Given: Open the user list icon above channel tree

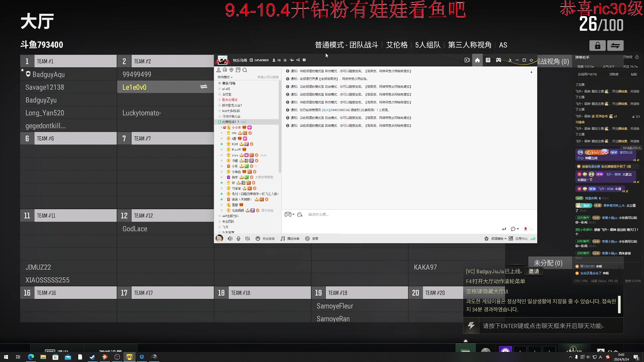Looking at the screenshot, I should point(219,70).
